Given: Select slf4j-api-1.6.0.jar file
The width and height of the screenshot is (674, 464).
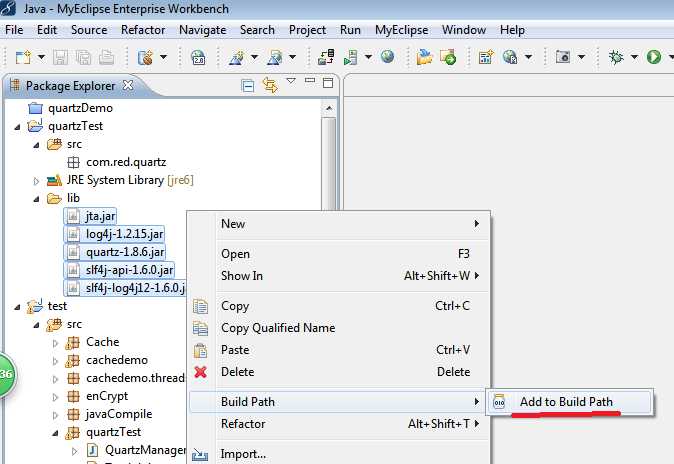Looking at the screenshot, I should coord(119,270).
